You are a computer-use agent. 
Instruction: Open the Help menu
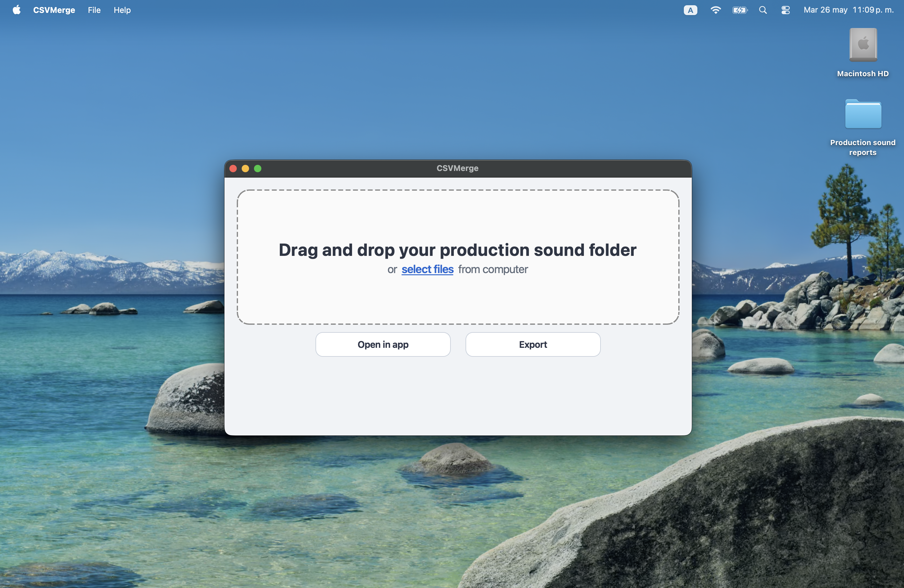pyautogui.click(x=122, y=10)
